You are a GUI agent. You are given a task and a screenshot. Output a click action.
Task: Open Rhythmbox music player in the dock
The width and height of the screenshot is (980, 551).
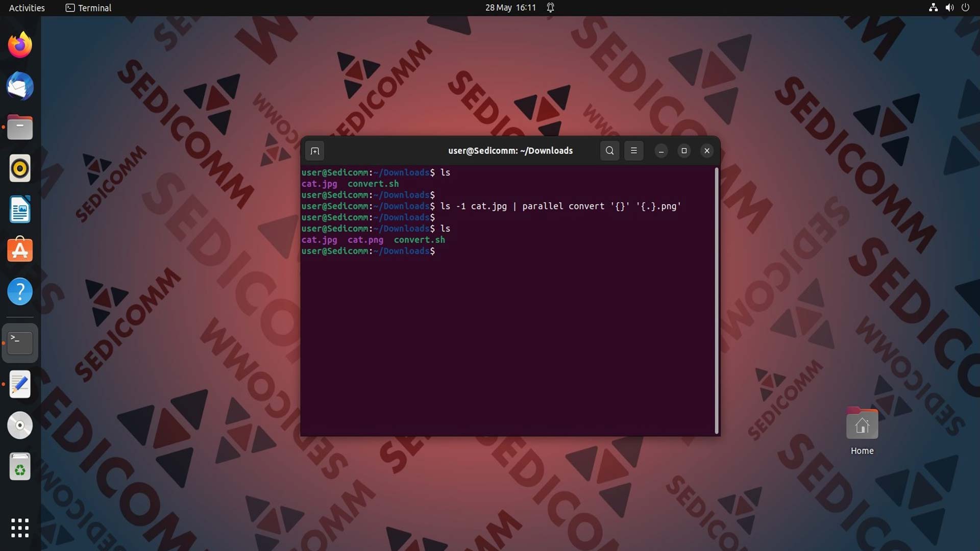tap(20, 168)
